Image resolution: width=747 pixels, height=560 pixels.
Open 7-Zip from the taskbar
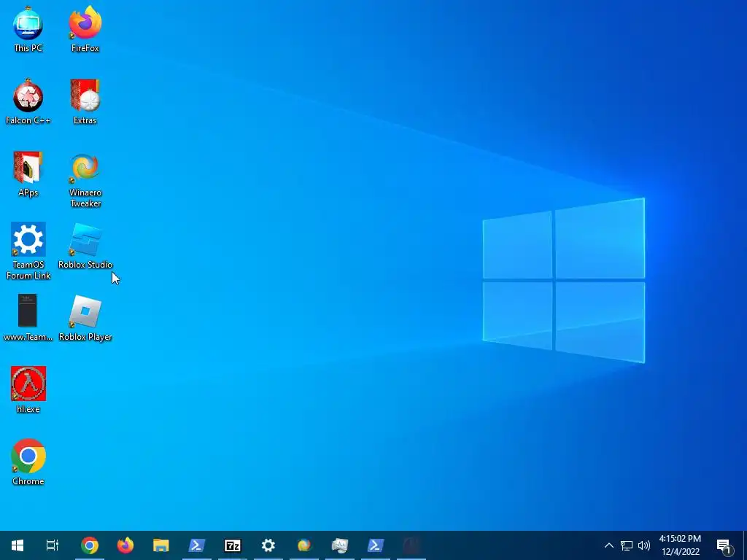point(233,545)
